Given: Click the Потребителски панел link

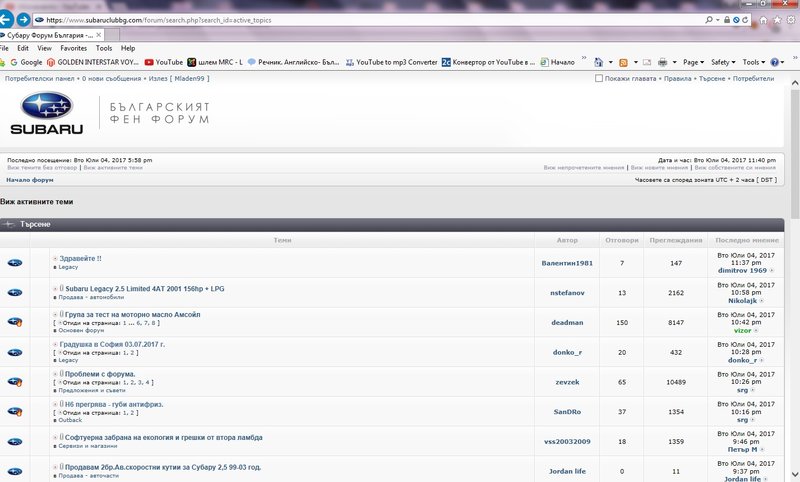Looking at the screenshot, I should pos(39,79).
